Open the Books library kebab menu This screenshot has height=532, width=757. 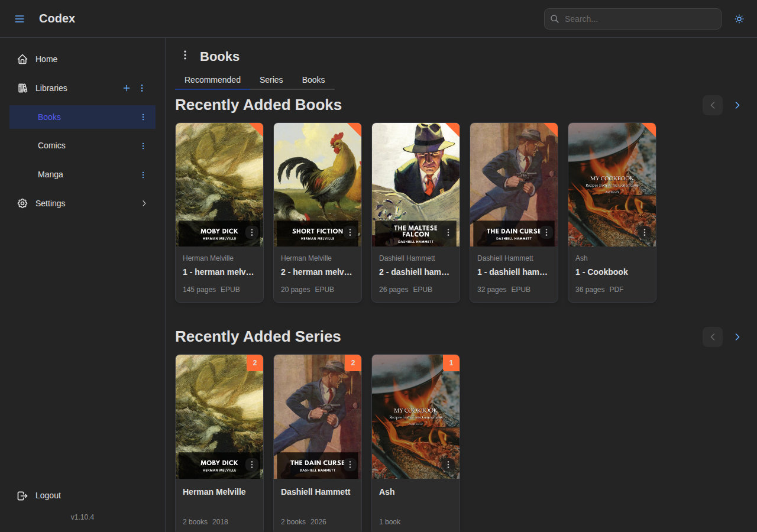tap(143, 117)
